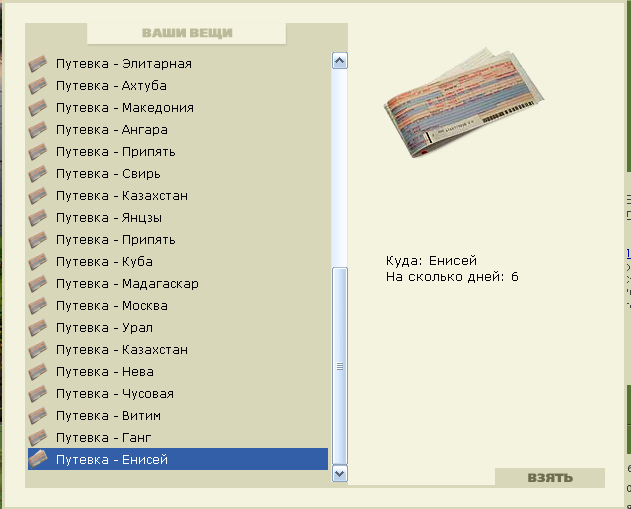Select Казахстан entry listed between Урал and Нева
631x509 pixels.
tap(178, 350)
